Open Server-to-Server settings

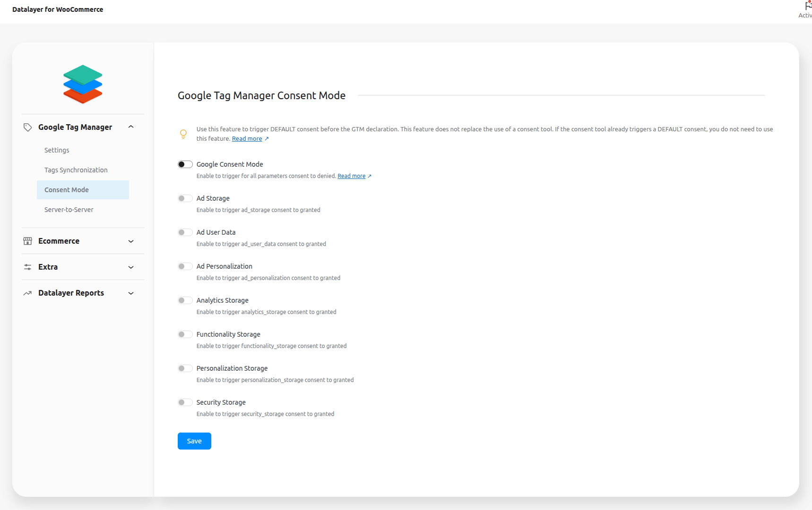(69, 210)
